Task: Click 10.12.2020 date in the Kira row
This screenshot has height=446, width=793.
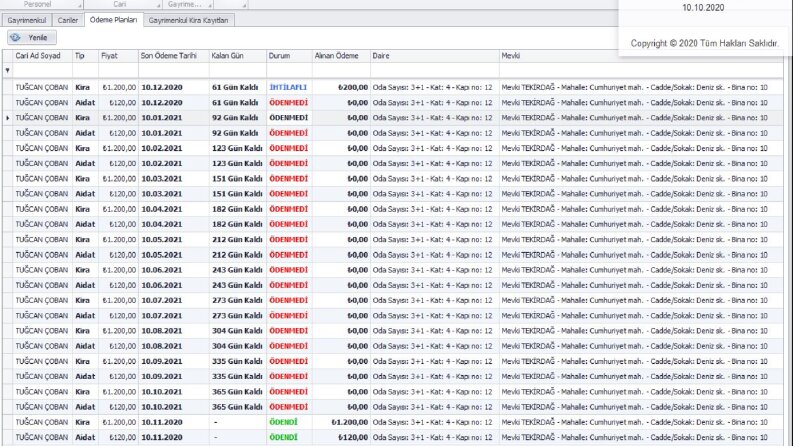Action: (x=162, y=87)
